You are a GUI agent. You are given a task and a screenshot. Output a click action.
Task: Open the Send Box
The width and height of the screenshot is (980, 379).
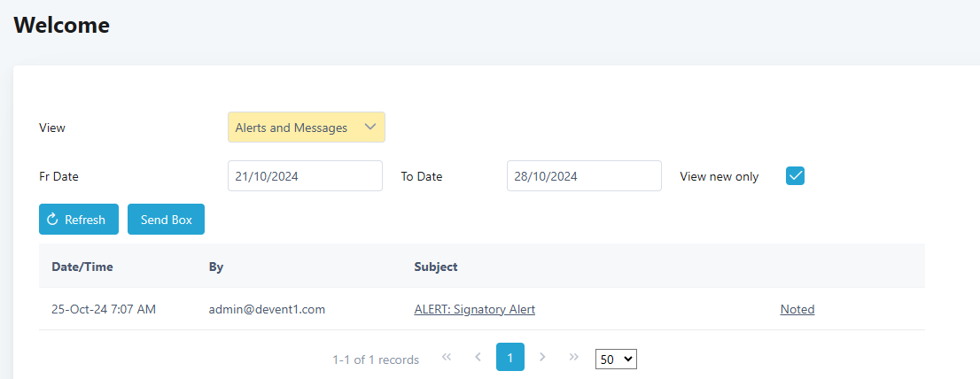[166, 220]
